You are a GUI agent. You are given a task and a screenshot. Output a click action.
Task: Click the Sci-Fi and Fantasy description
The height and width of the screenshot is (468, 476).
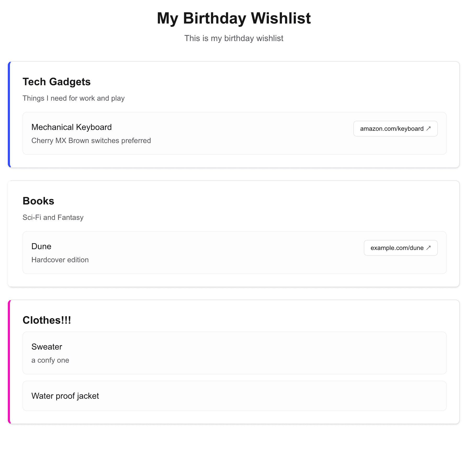pyautogui.click(x=53, y=218)
